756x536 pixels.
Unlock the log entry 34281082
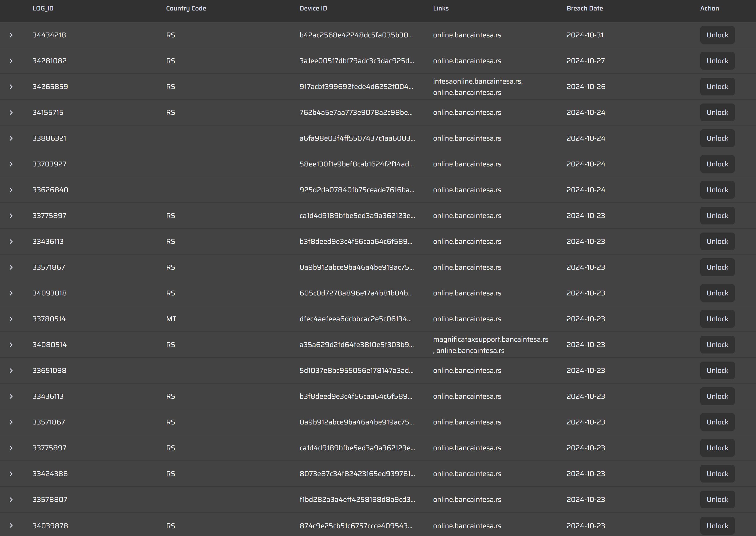click(x=717, y=61)
